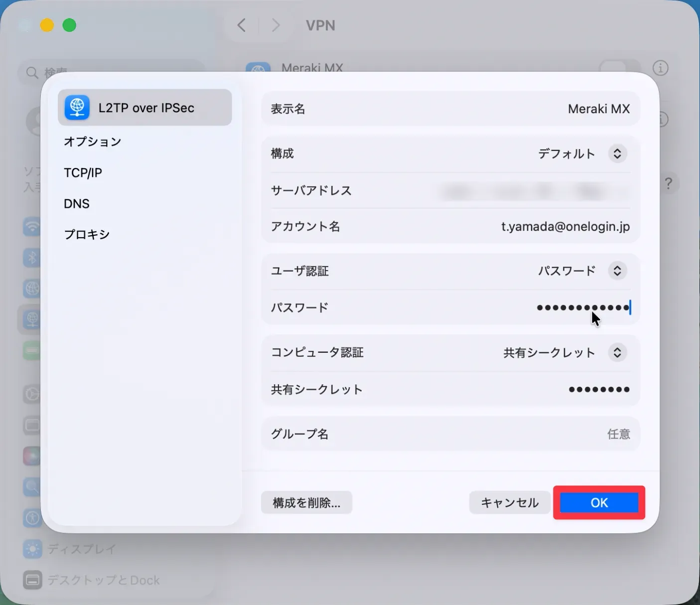This screenshot has width=700, height=605.
Task: Click the yellow window minimize button
Action: click(x=47, y=25)
